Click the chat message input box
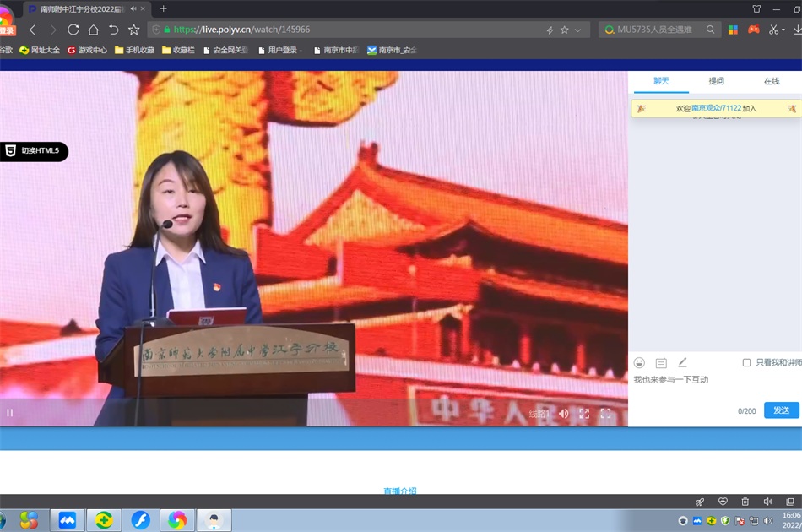This screenshot has width=802, height=532. [x=714, y=386]
